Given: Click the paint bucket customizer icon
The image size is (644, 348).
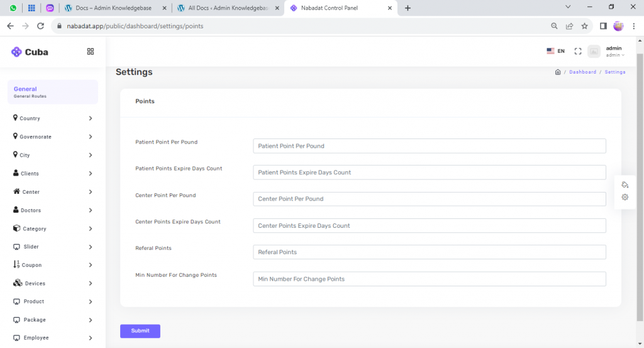Looking at the screenshot, I should (x=625, y=184).
